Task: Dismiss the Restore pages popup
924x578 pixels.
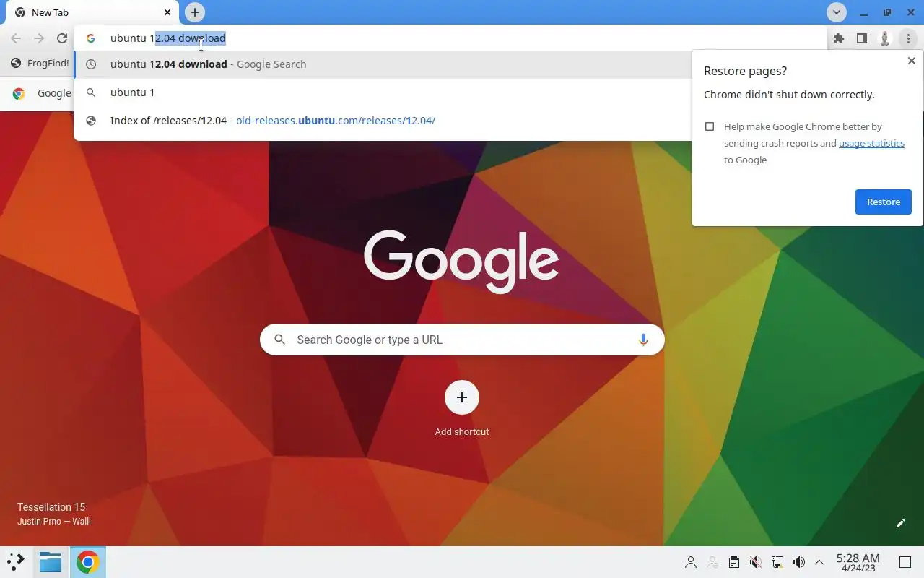Action: coord(911,61)
